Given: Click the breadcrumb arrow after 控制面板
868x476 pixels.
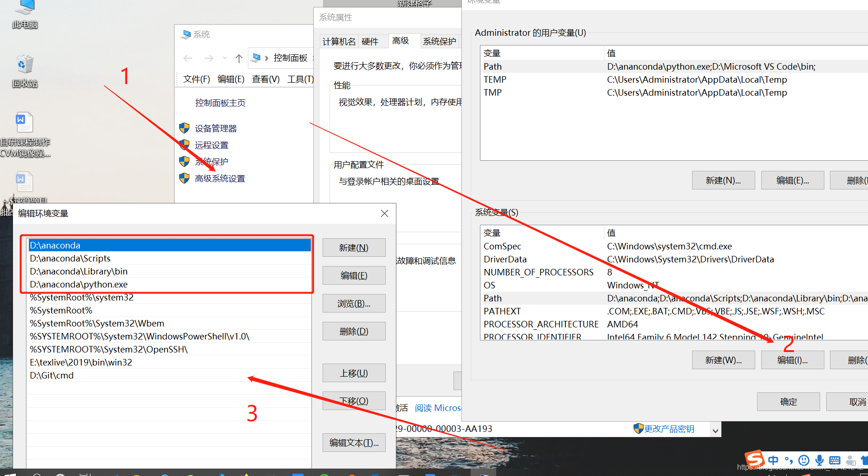Looking at the screenshot, I should 313,58.
